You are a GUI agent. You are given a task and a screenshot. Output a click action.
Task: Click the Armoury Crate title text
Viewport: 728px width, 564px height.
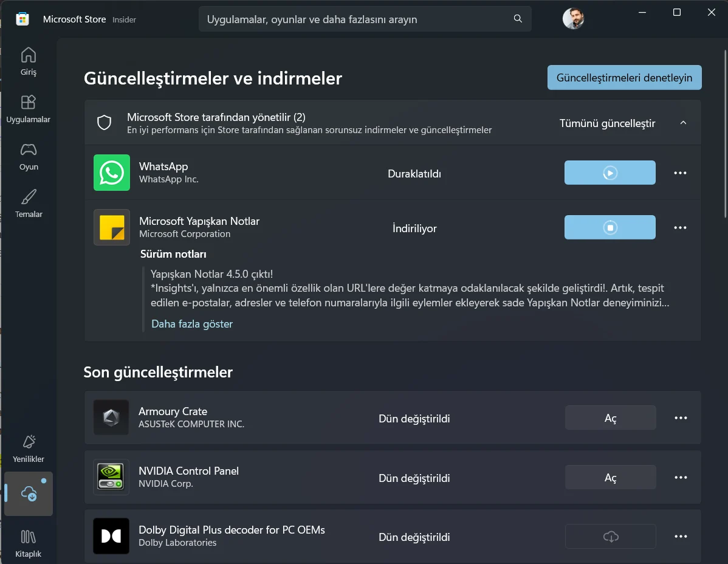(173, 411)
